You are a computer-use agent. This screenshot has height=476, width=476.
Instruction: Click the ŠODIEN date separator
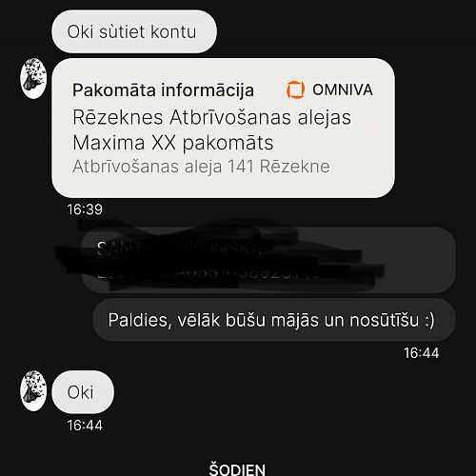(237, 469)
